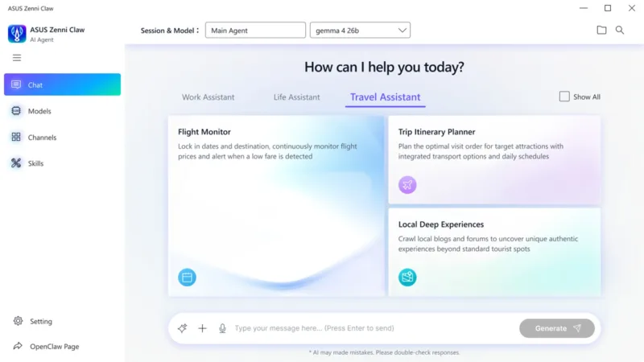Click the Models sidebar icon
The image size is (644, 362).
16,111
